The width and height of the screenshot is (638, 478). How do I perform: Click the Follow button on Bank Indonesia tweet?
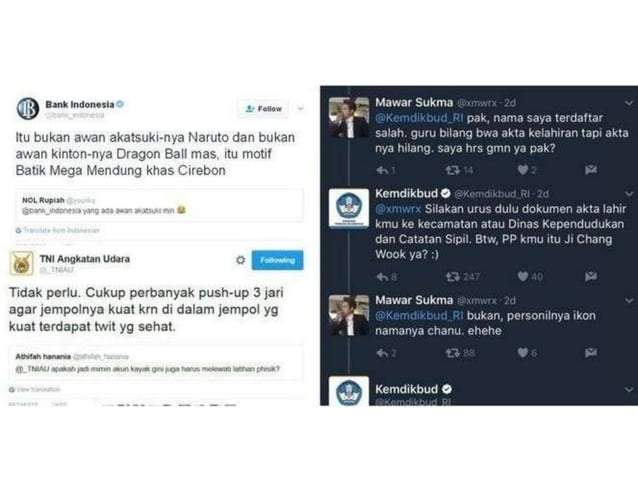[x=264, y=109]
